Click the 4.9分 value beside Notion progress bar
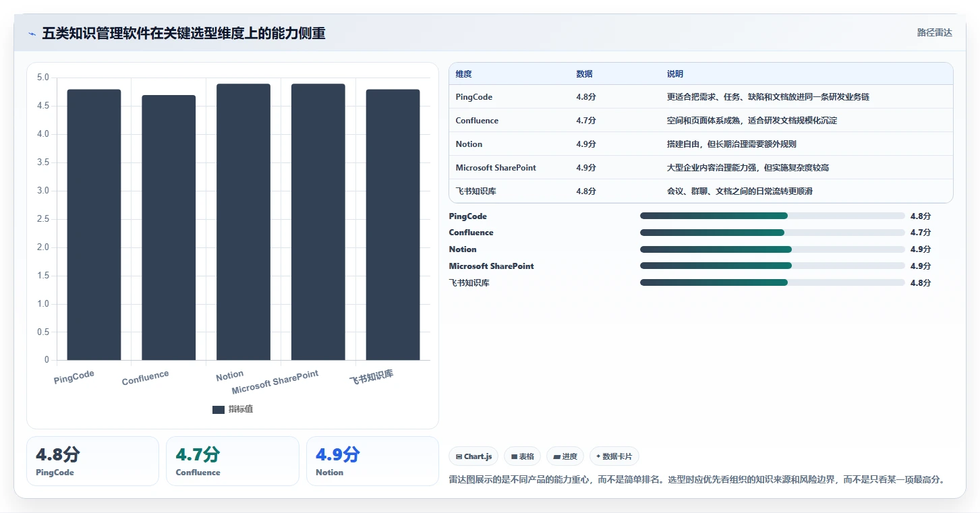The image size is (980, 513). click(x=921, y=249)
